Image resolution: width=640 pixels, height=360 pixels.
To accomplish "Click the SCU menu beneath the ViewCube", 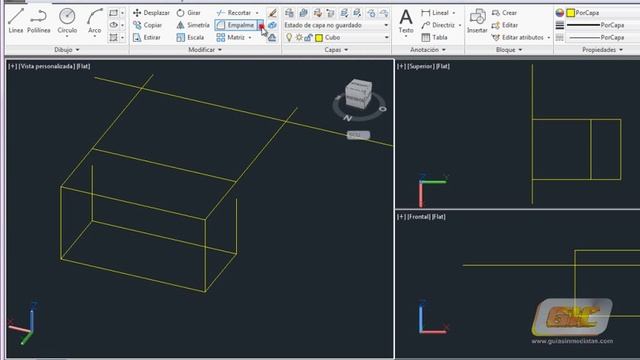I will pyautogui.click(x=358, y=135).
